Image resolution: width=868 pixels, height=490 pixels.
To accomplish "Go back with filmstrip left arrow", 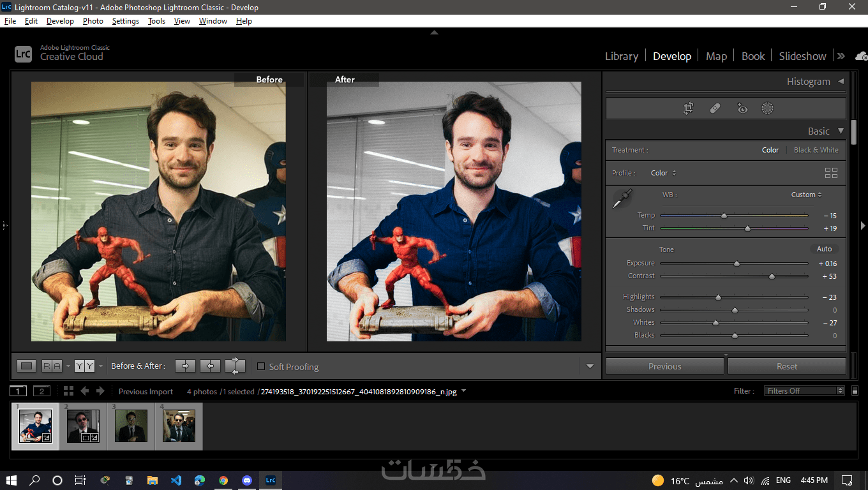I will click(x=85, y=391).
